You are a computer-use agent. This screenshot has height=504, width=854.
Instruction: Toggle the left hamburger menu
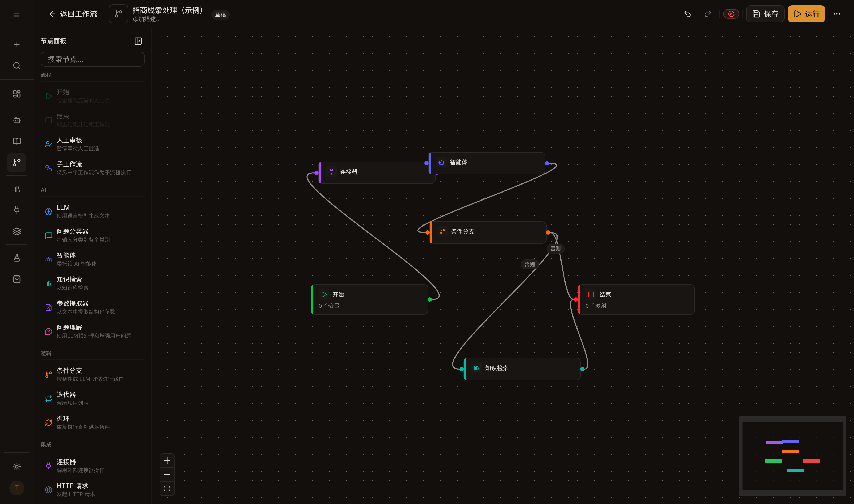coord(17,15)
